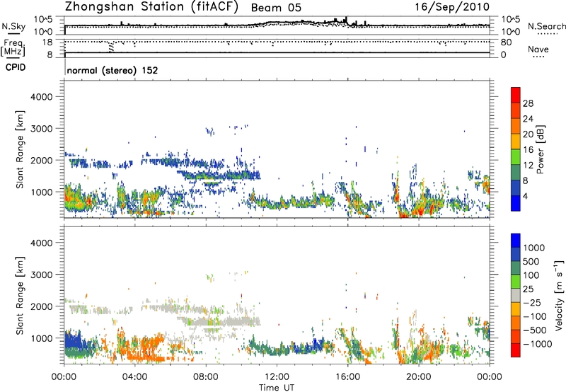Pick gray -25 to 25 velocity segment

pos(516,296)
